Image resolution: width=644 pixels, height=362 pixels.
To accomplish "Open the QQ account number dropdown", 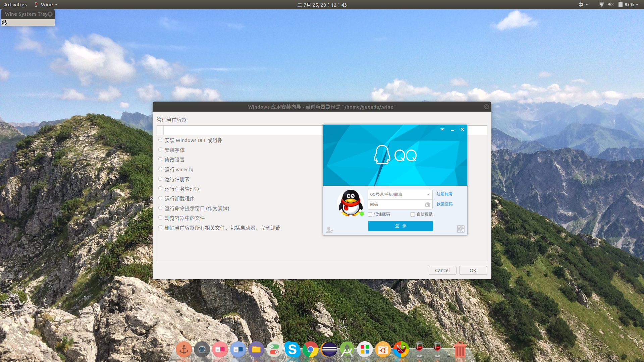I will (x=428, y=194).
